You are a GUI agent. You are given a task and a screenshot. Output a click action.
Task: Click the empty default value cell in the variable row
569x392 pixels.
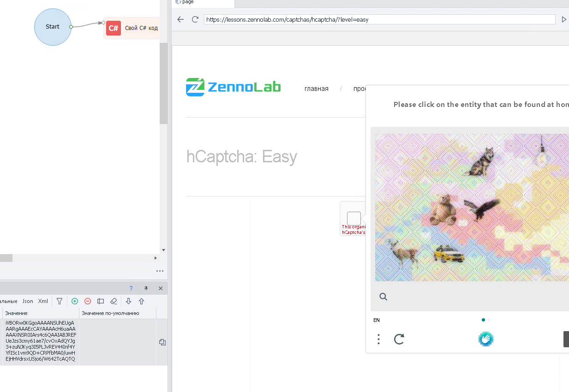[x=118, y=342]
